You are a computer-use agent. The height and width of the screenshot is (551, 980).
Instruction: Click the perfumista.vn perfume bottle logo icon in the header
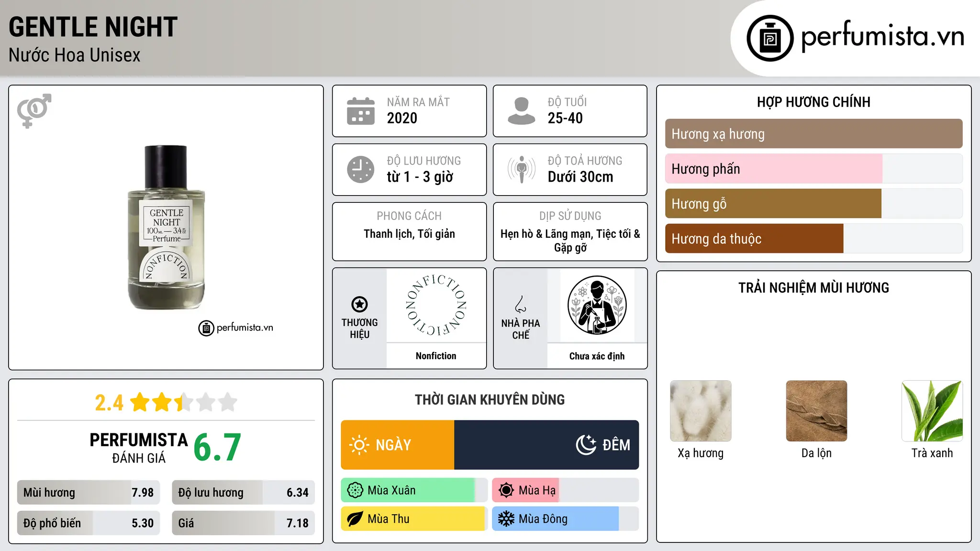point(770,38)
